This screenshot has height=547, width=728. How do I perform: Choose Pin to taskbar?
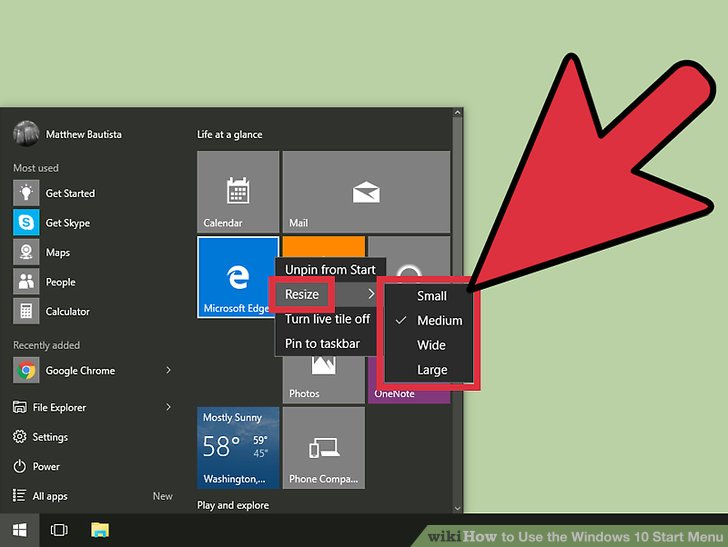pos(322,344)
